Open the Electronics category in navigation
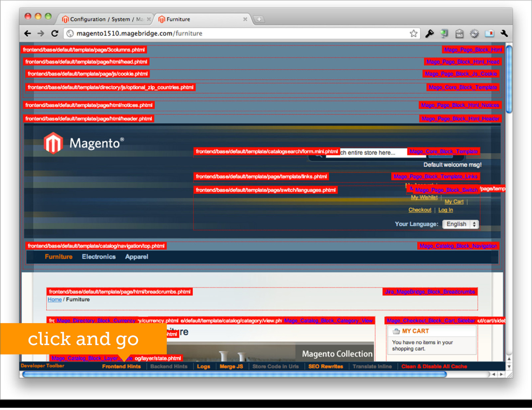The height and width of the screenshot is (410, 532). click(x=99, y=257)
